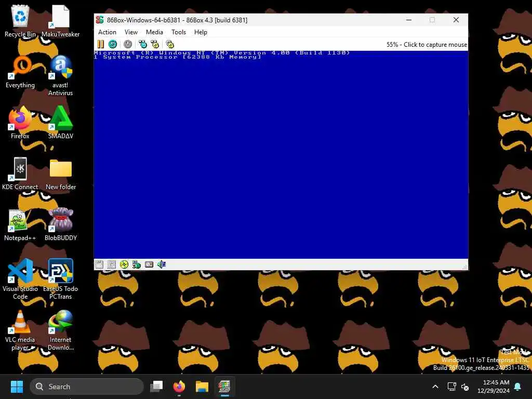
Task: Click network tray icon
Action: [x=451, y=387]
